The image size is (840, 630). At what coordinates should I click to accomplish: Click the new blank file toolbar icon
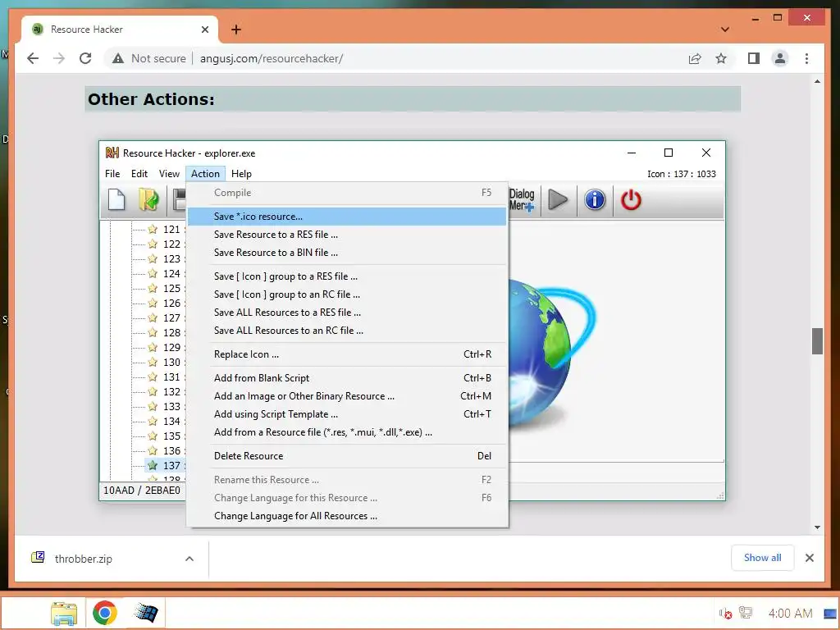[116, 200]
